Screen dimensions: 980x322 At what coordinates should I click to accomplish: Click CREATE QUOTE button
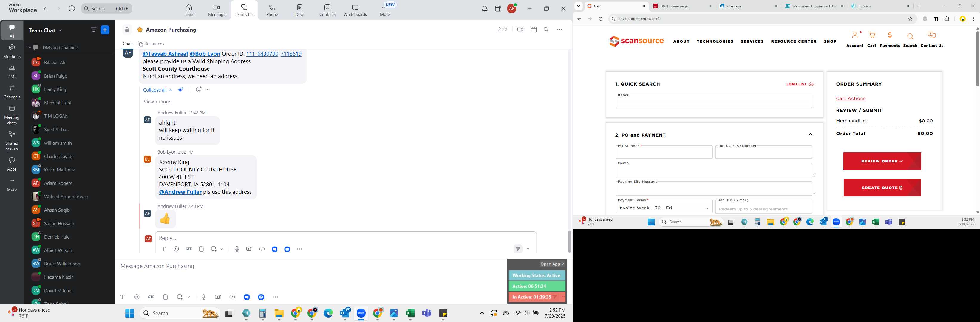click(882, 188)
